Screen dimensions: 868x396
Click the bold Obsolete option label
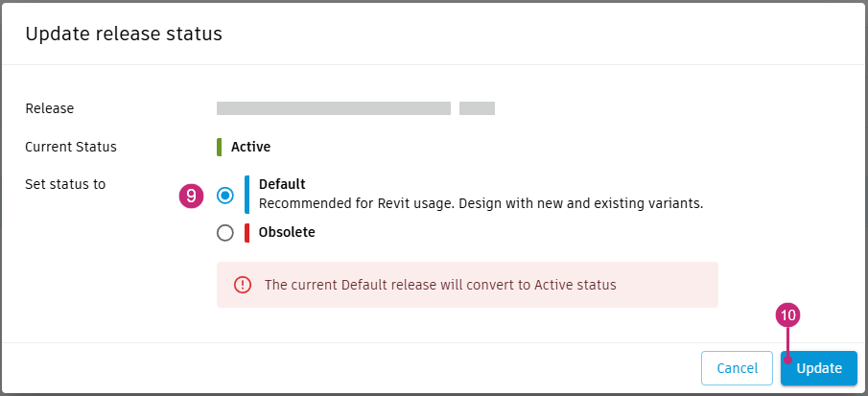tap(287, 232)
